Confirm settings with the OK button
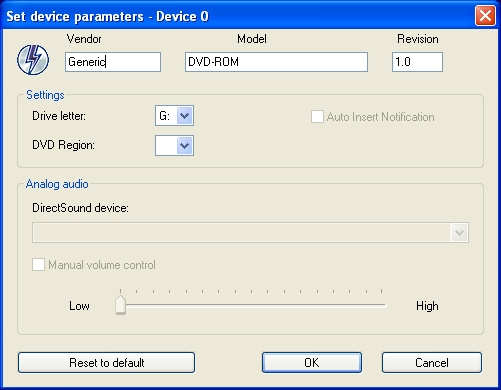This screenshot has height=390, width=501. pos(312,362)
